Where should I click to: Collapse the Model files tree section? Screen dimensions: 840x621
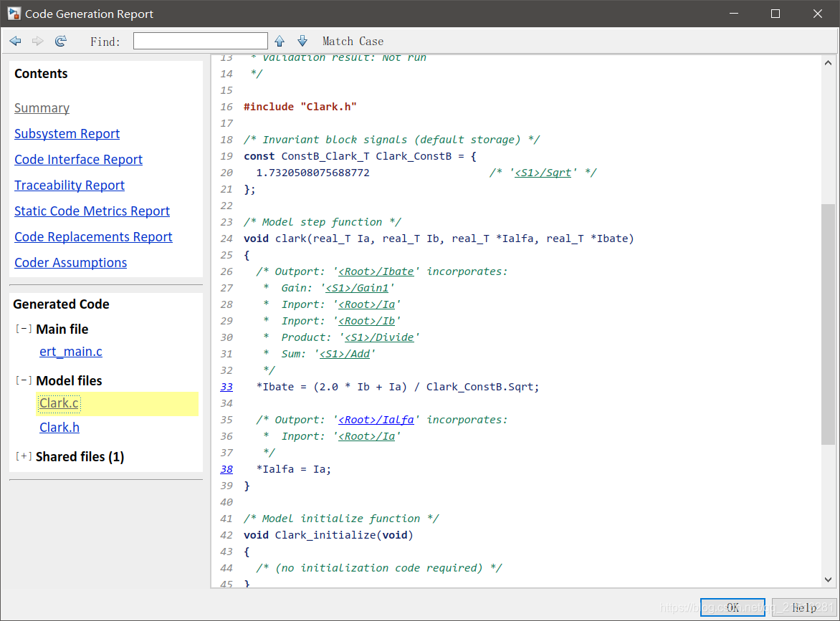(22, 380)
